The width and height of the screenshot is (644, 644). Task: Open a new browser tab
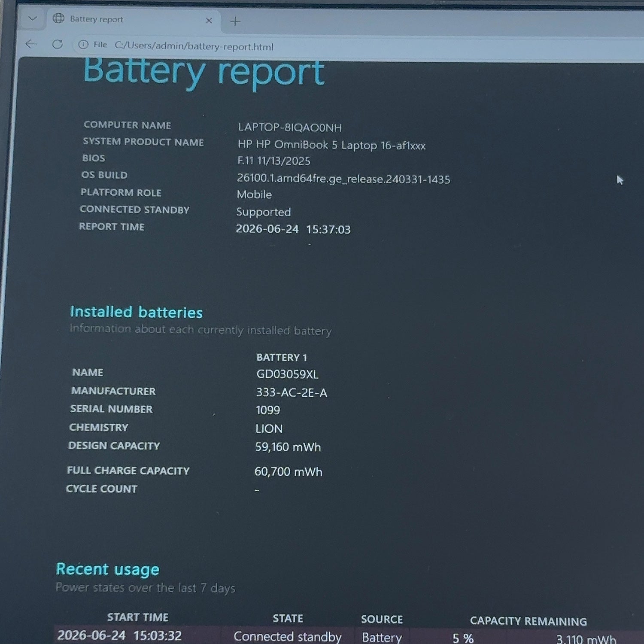click(x=235, y=21)
